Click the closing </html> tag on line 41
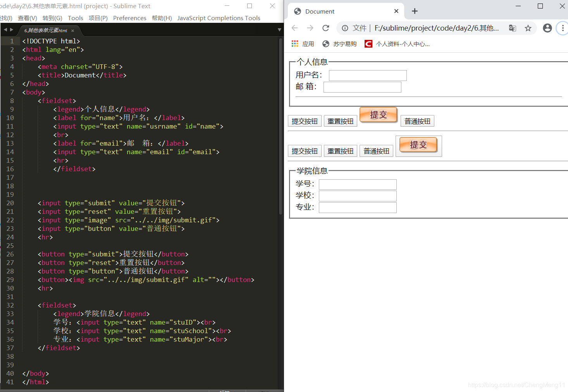Image resolution: width=568 pixels, height=392 pixels. point(36,382)
